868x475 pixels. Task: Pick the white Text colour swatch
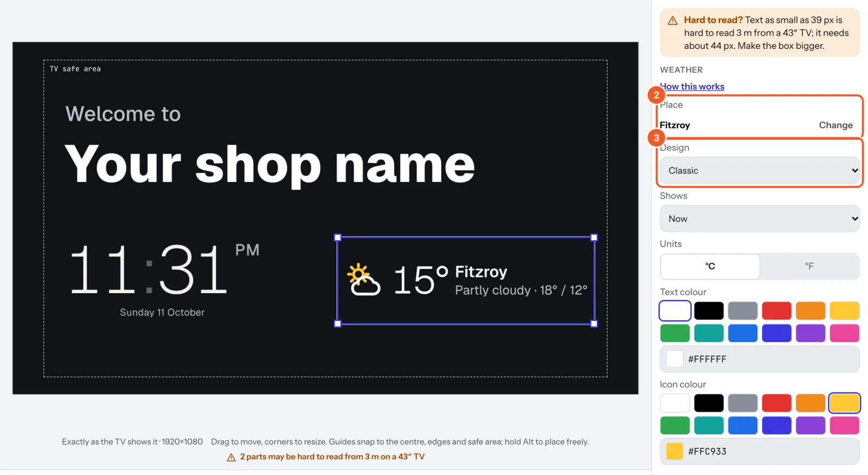(675, 311)
